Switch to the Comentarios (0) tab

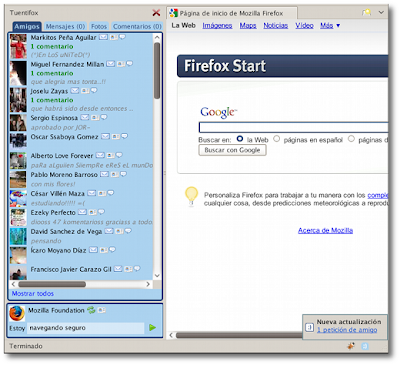(x=137, y=26)
